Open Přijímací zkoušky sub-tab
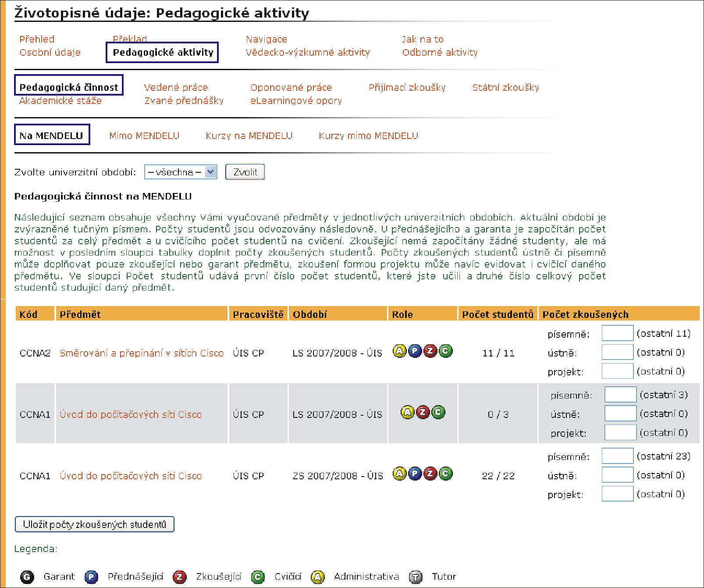The height and width of the screenshot is (588, 704). [x=407, y=87]
